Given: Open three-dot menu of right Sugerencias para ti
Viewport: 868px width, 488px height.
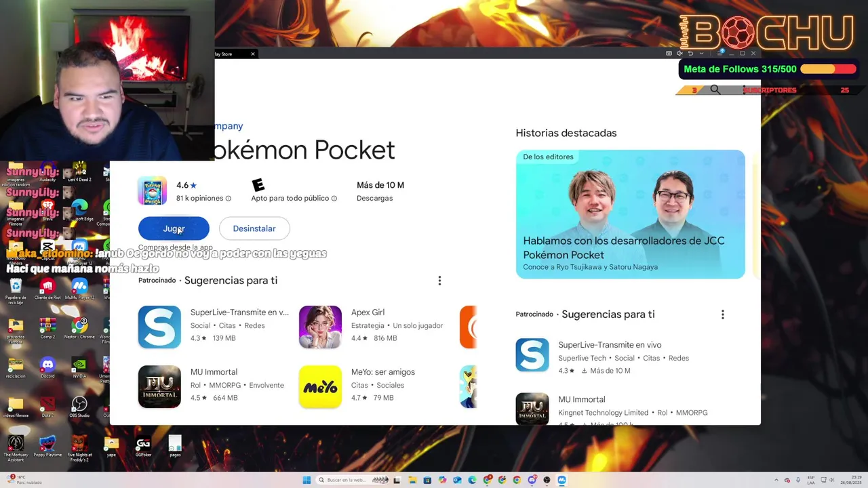Looking at the screenshot, I should [723, 314].
